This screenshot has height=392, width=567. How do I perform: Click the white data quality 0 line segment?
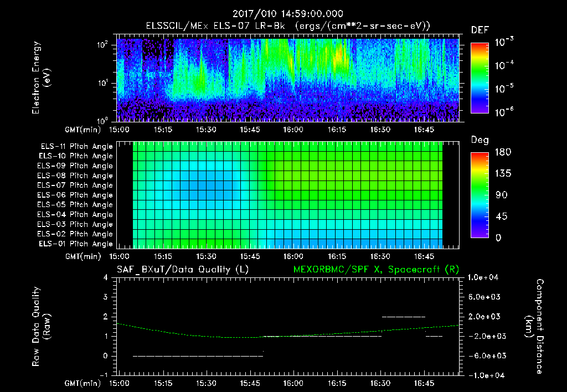pos(198,356)
